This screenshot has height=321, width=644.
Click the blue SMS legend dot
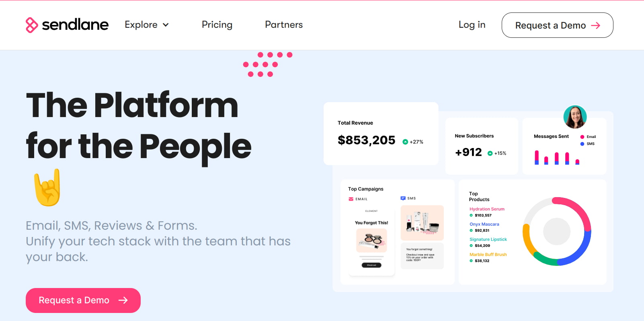(582, 144)
